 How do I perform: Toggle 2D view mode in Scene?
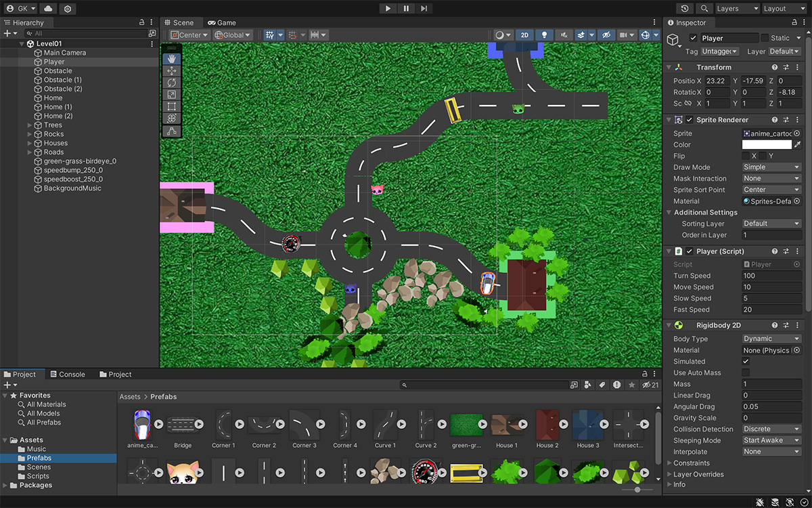tap(524, 35)
